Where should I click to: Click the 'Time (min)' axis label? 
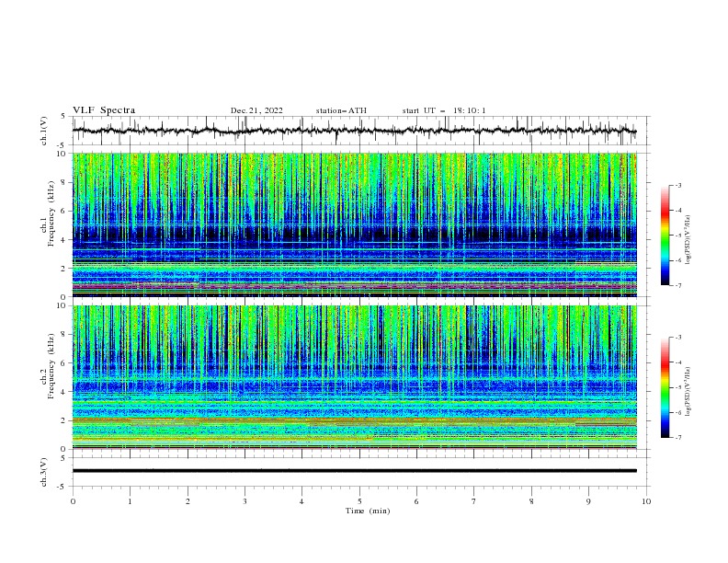pyautogui.click(x=368, y=511)
